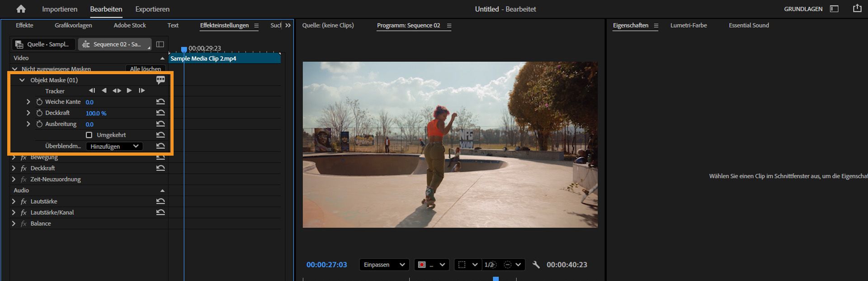Track the mask forward with the play arrow
The height and width of the screenshot is (281, 868).
129,90
